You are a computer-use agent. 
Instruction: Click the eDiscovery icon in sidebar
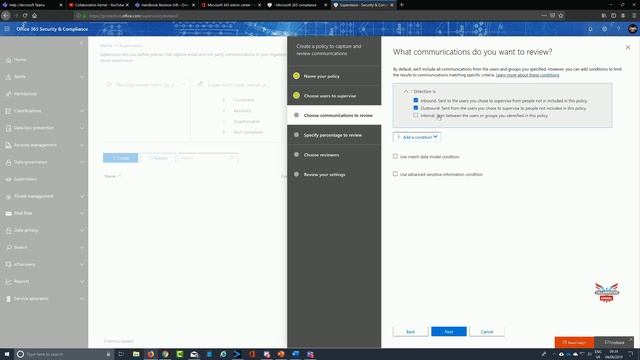pos(9,264)
